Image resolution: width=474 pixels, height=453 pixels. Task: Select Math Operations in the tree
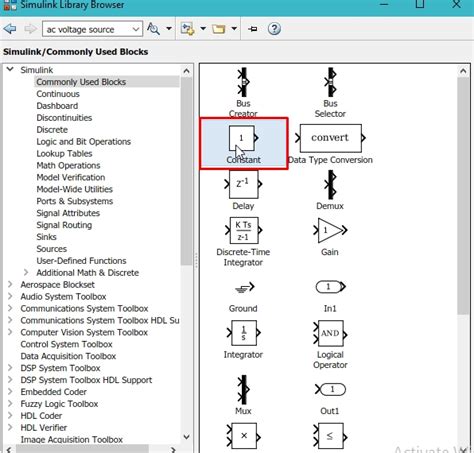68,165
